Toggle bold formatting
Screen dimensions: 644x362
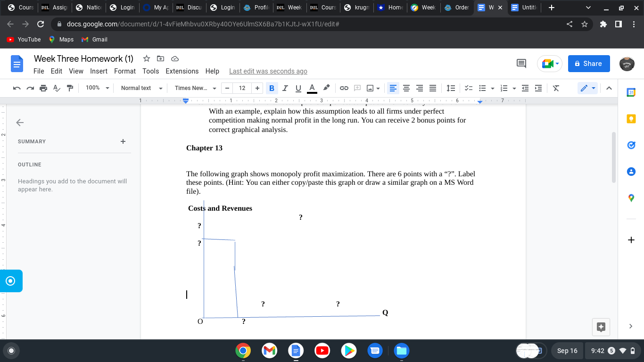[x=272, y=88]
